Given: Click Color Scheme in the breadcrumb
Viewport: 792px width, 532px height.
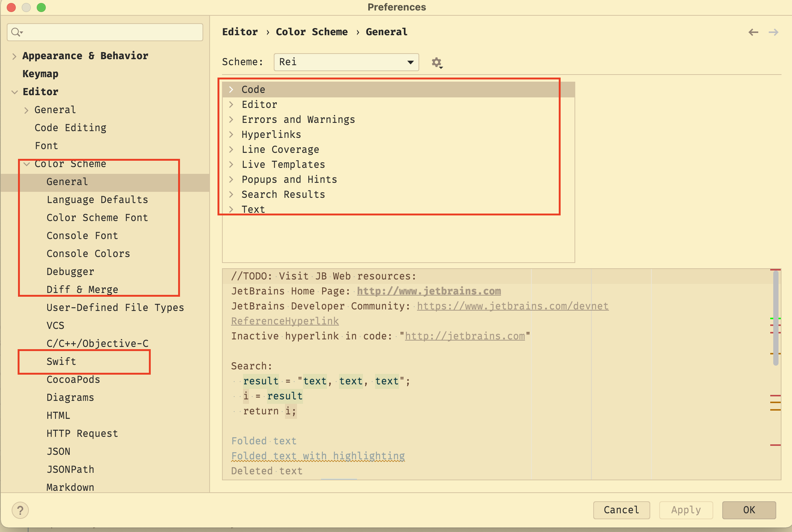Looking at the screenshot, I should (312, 32).
